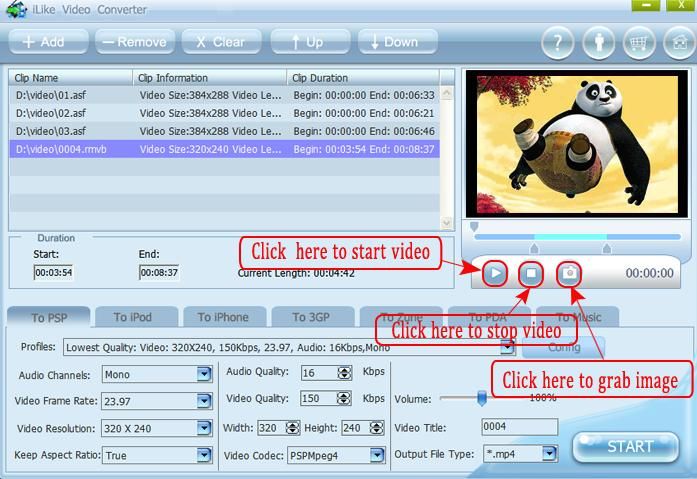
Task: Open the Video Frame Rate dropdown
Action: [x=204, y=401]
